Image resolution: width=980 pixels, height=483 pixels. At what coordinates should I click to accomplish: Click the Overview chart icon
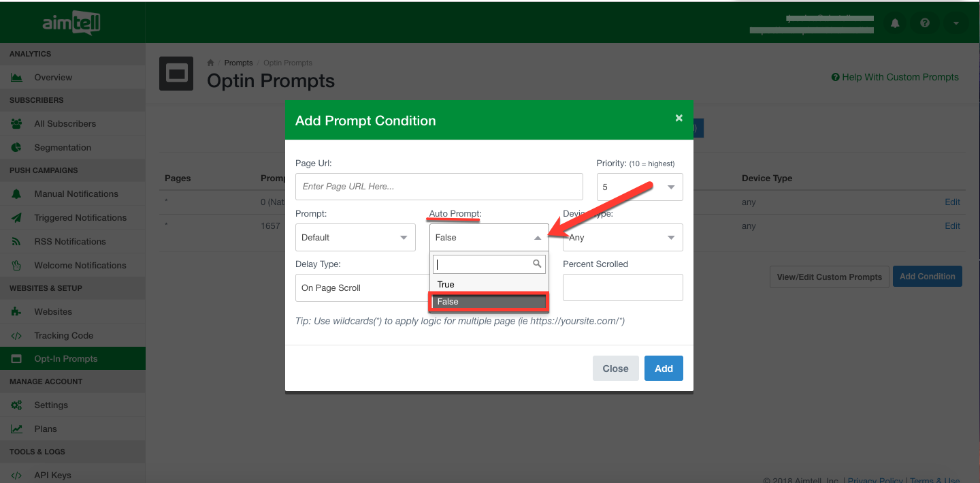pyautogui.click(x=16, y=78)
